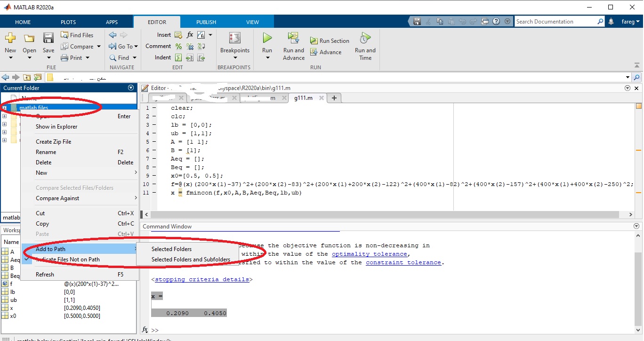The height and width of the screenshot is (341, 644).
Task: Open Help from quick access toolbar
Action: pyautogui.click(x=496, y=22)
